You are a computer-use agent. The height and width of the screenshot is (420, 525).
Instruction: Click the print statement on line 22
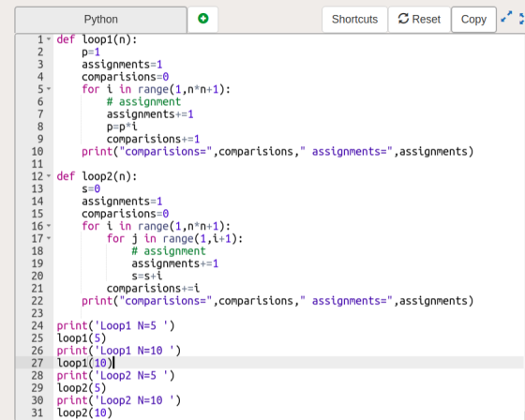[277, 301]
